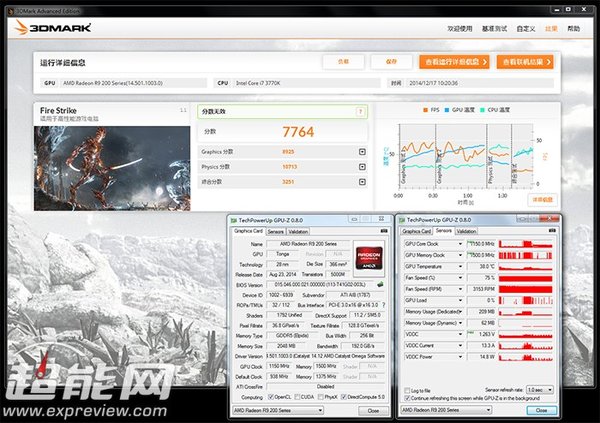This screenshot has width=600, height=423.
Task: Click Close button in GPU-Z Graphics Card window
Action: (x=373, y=411)
